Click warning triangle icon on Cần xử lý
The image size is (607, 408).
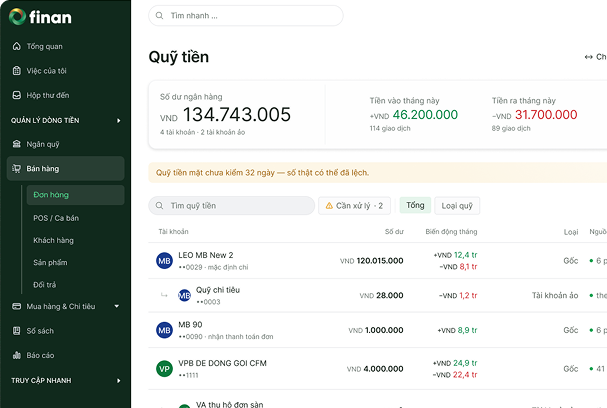[329, 206]
